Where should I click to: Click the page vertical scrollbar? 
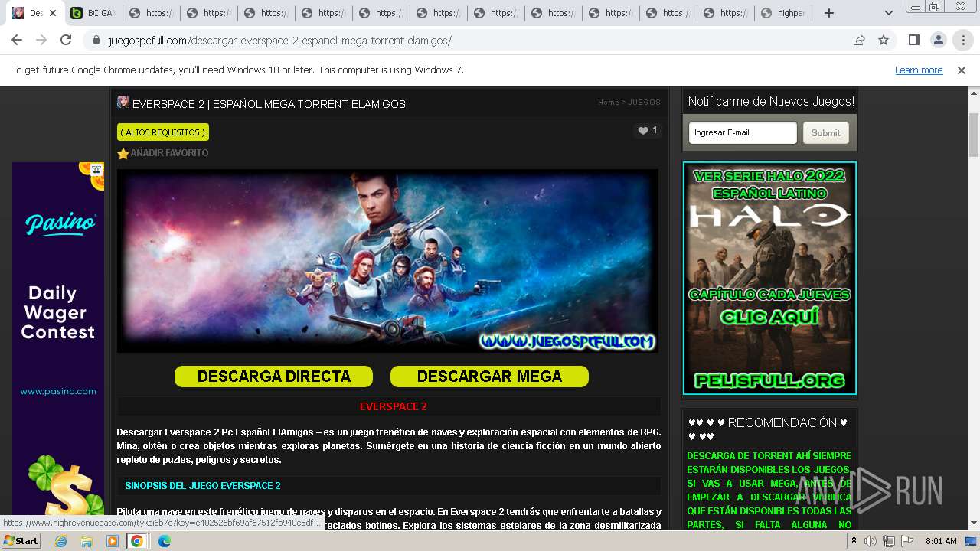pos(973,135)
